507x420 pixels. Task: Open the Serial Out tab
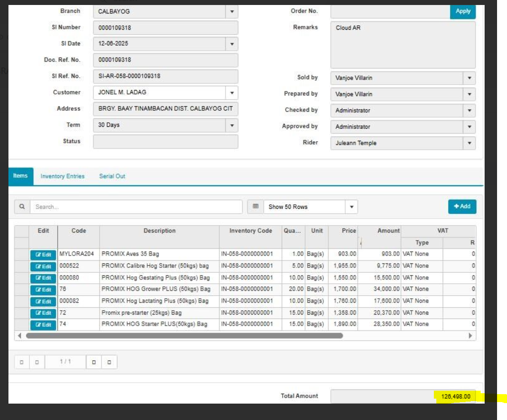point(112,176)
